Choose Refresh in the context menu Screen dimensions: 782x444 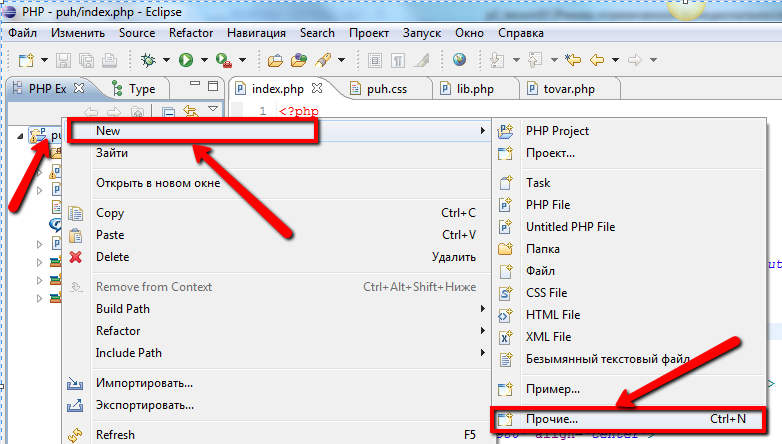click(x=277, y=435)
